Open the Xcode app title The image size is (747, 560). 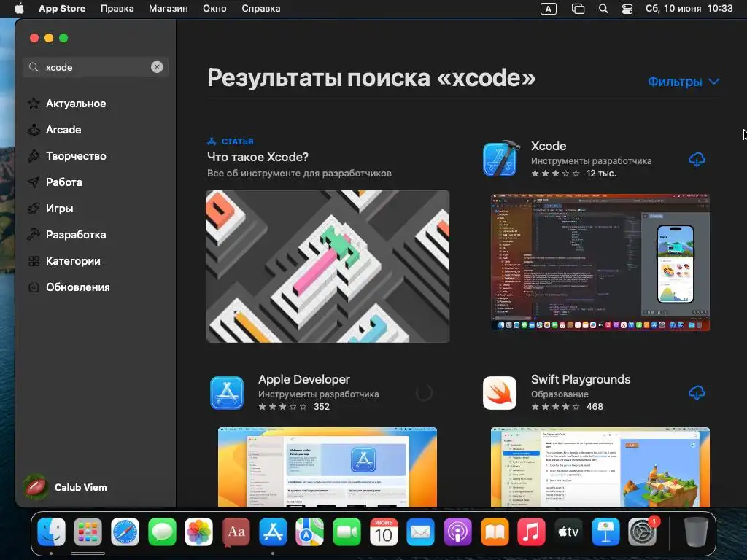tap(549, 146)
